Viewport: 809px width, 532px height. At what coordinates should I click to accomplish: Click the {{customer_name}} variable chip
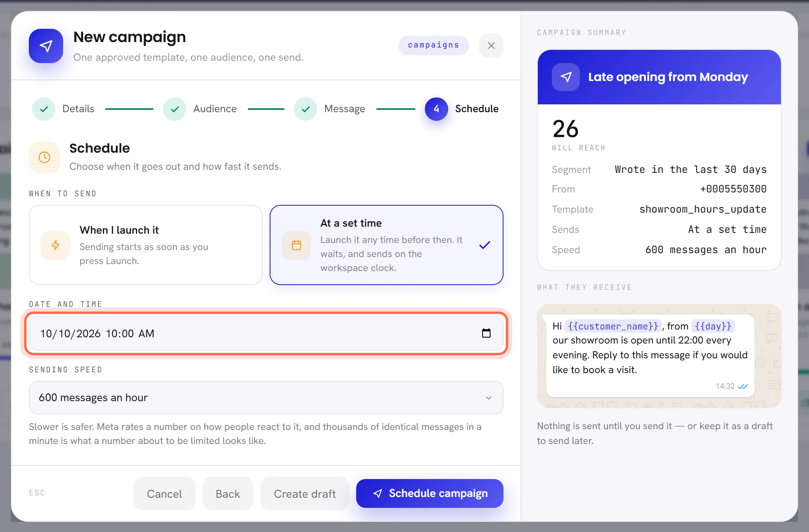pyautogui.click(x=613, y=326)
